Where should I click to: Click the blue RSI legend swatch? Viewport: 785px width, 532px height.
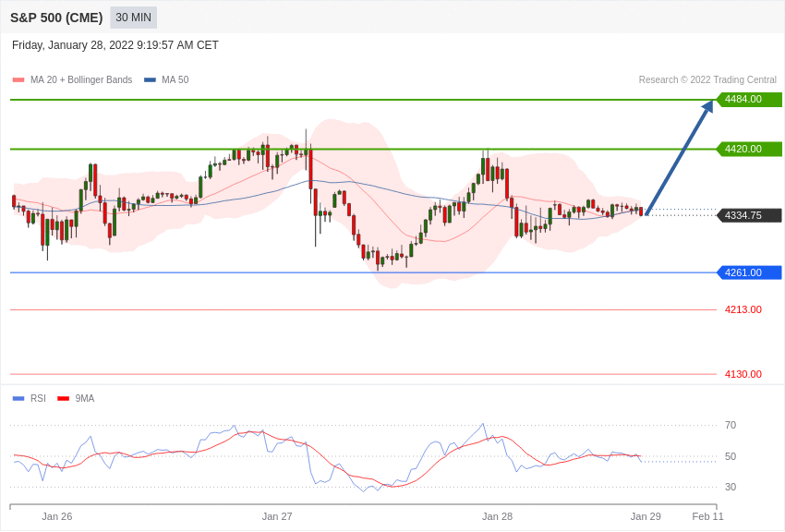18,399
